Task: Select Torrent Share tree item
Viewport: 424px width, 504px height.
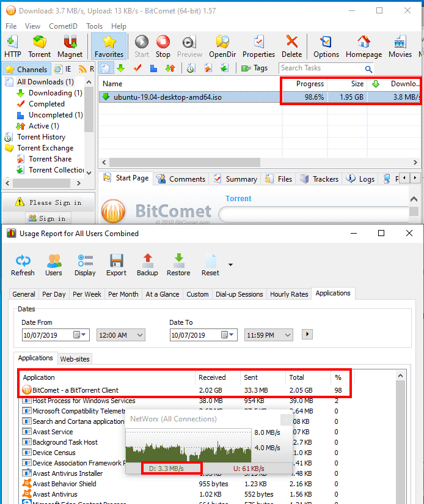Action: pyautogui.click(x=50, y=159)
